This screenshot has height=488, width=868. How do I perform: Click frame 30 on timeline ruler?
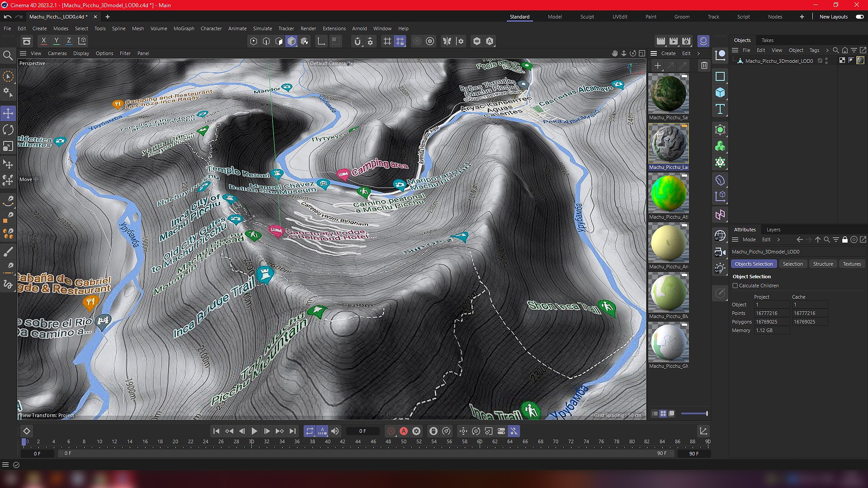[x=251, y=441]
